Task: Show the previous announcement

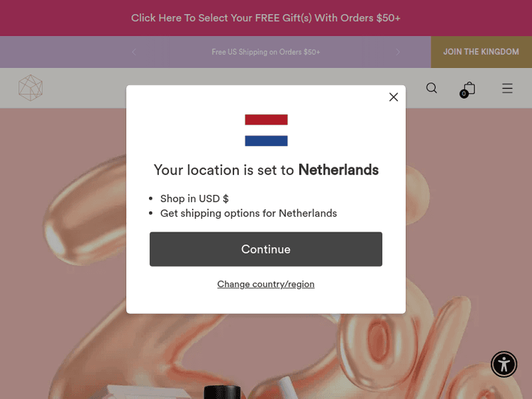Action: (x=134, y=52)
